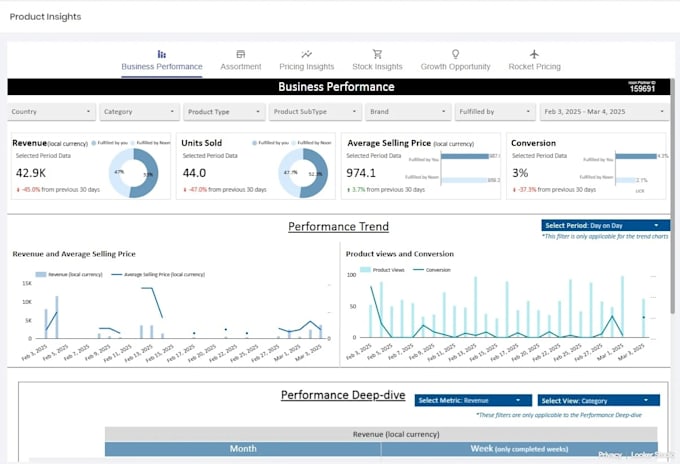Click the Assortment store icon

[x=241, y=54]
